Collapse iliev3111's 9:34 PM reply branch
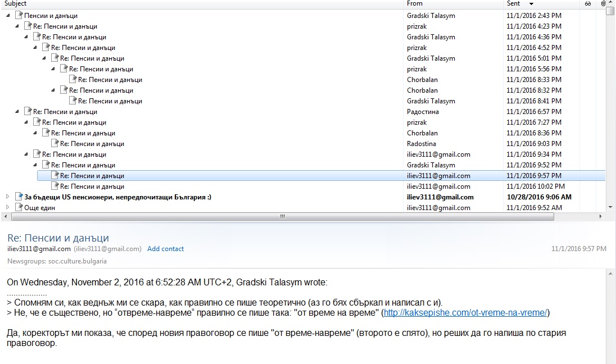616x364 pixels. 26,154
